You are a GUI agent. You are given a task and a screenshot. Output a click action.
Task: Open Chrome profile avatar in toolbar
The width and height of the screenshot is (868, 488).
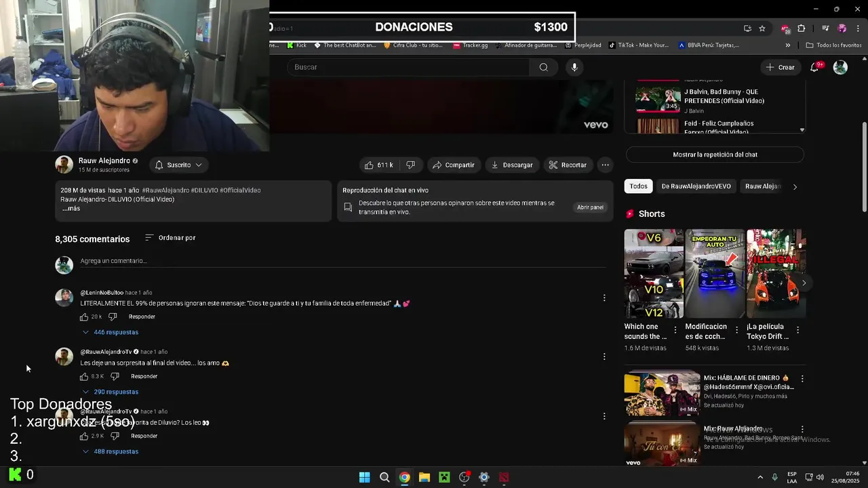[x=842, y=28]
